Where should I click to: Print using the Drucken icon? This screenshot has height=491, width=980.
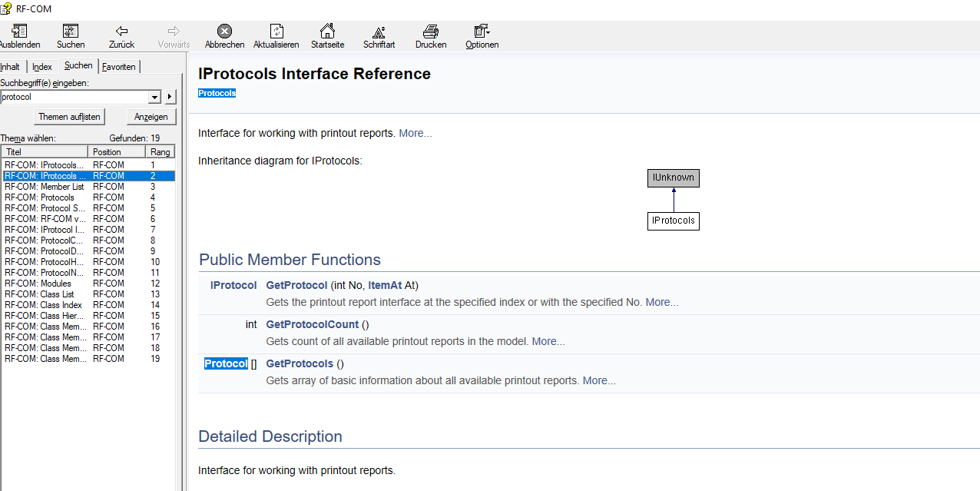point(431,32)
